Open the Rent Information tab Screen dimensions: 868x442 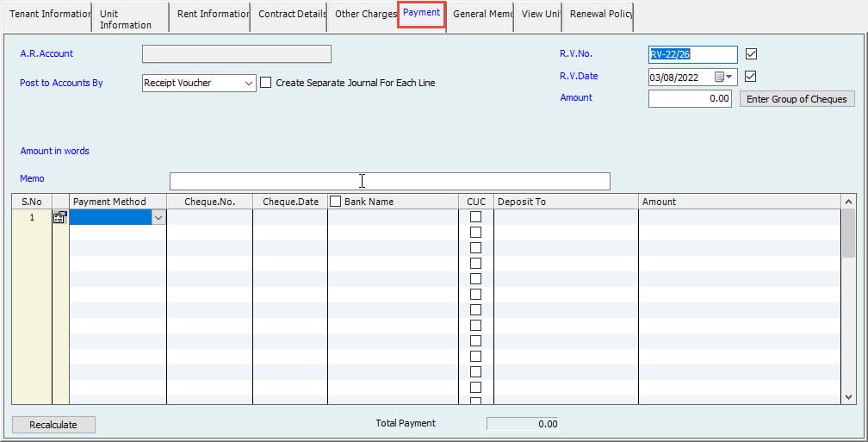[212, 15]
